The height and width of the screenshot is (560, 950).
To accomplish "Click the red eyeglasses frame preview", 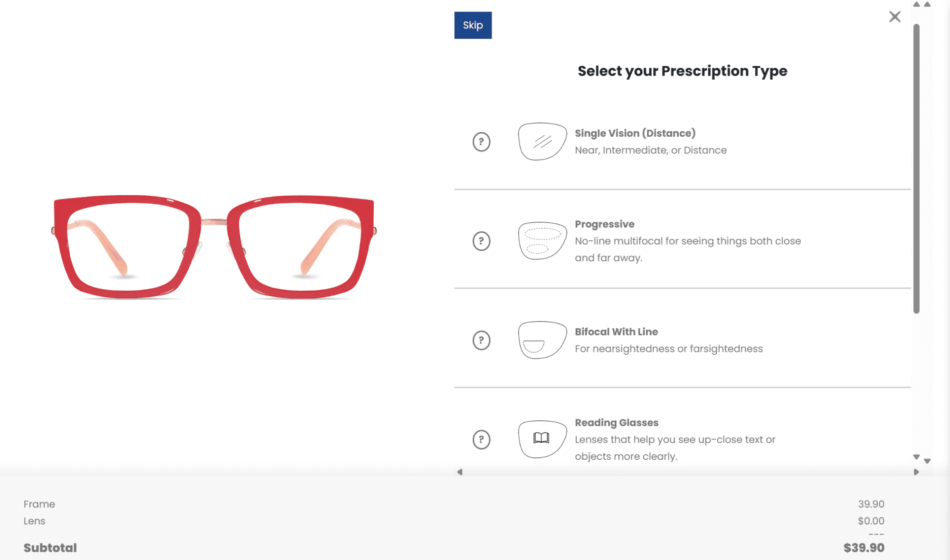I will pos(214,246).
